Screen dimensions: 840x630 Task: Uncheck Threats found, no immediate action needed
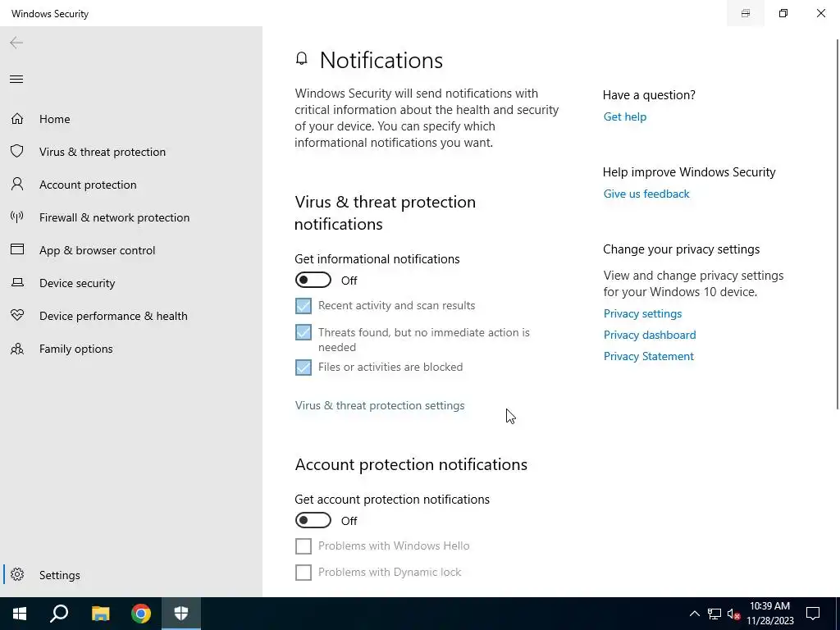pos(304,332)
